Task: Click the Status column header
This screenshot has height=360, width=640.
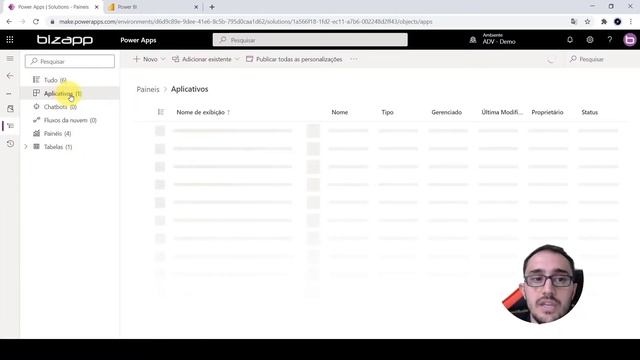Action: (x=589, y=112)
